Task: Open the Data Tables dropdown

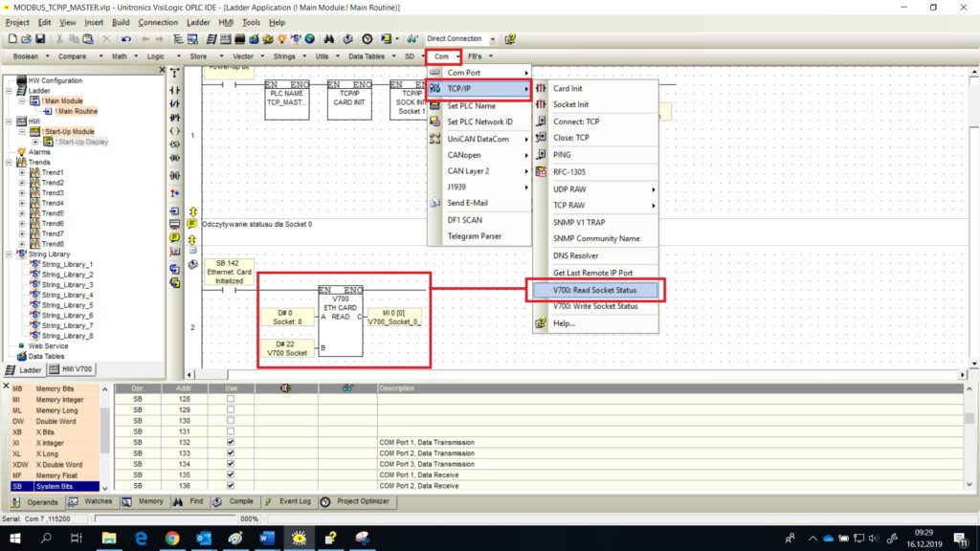Action: (x=372, y=56)
